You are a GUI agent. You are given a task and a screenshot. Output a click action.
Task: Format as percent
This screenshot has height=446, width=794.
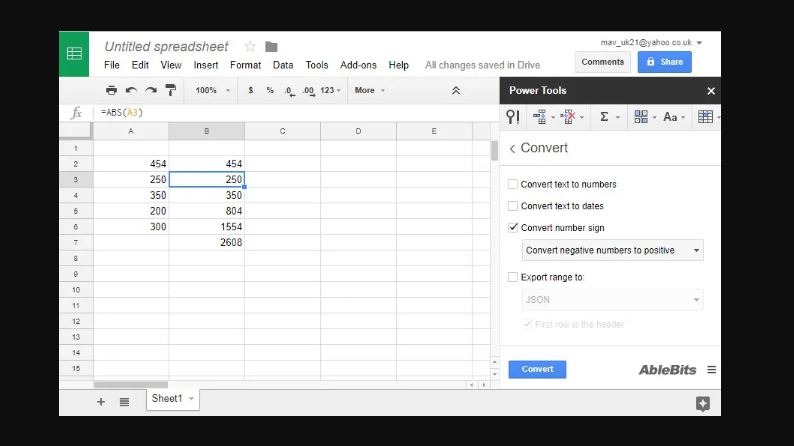point(270,90)
